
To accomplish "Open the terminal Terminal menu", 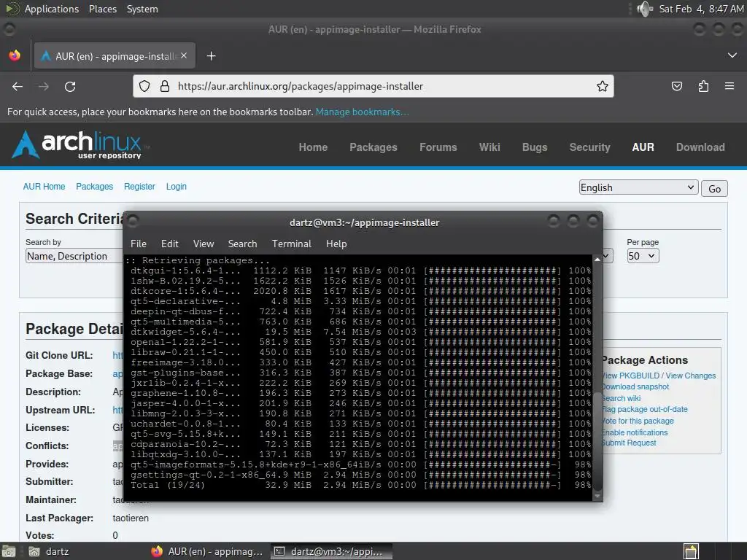I will tap(292, 244).
